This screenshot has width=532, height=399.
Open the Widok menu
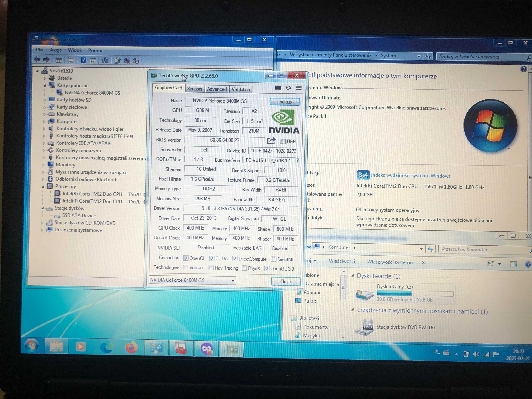click(75, 50)
